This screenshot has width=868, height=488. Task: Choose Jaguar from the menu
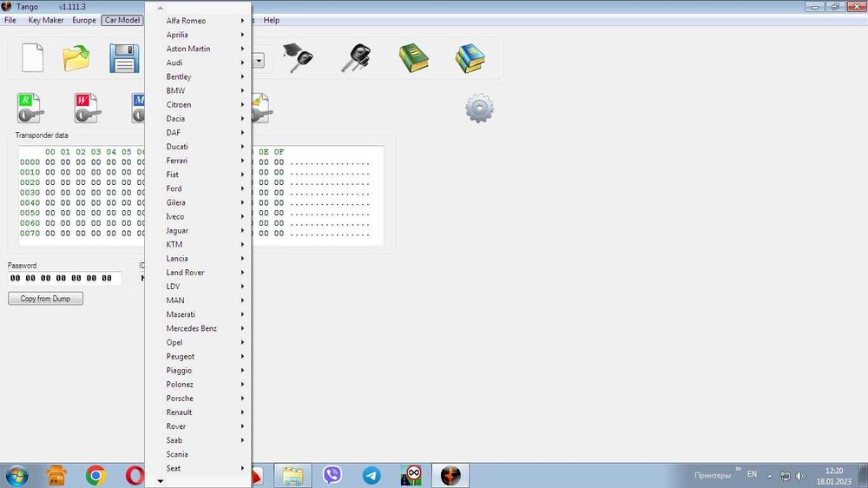[x=198, y=230]
